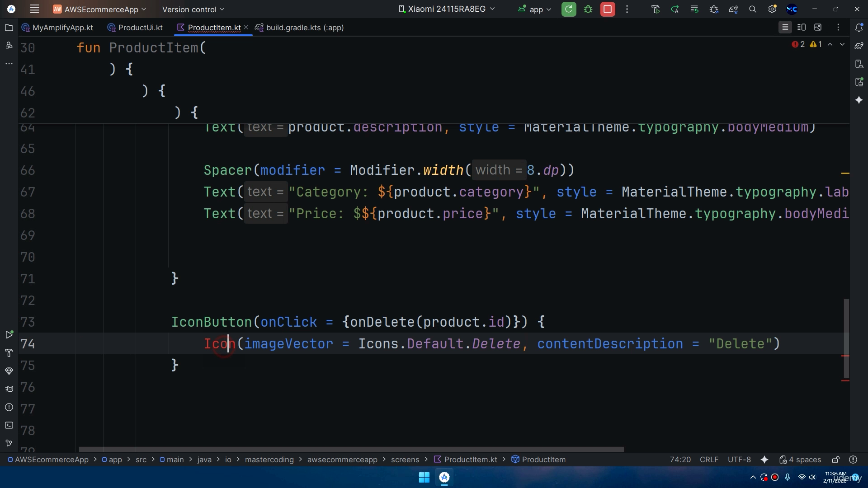This screenshot has width=868, height=488.
Task: Click the screens breadcrumb folder
Action: pyautogui.click(x=405, y=460)
